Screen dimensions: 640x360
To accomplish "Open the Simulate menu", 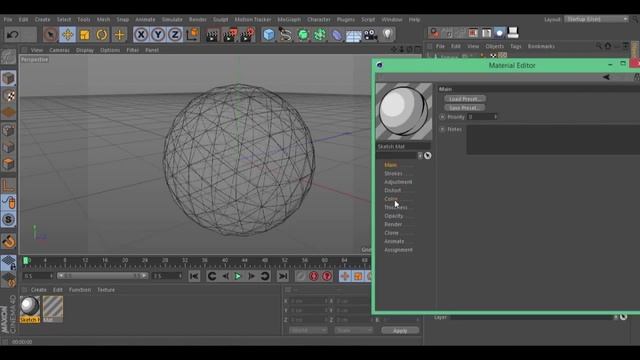I will tap(172, 19).
